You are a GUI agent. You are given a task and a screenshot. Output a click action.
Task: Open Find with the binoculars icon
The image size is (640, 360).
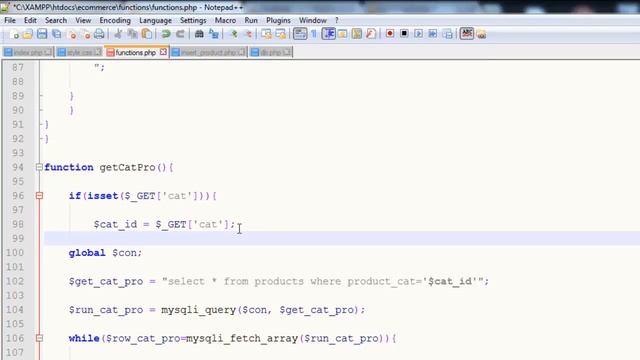(199, 34)
